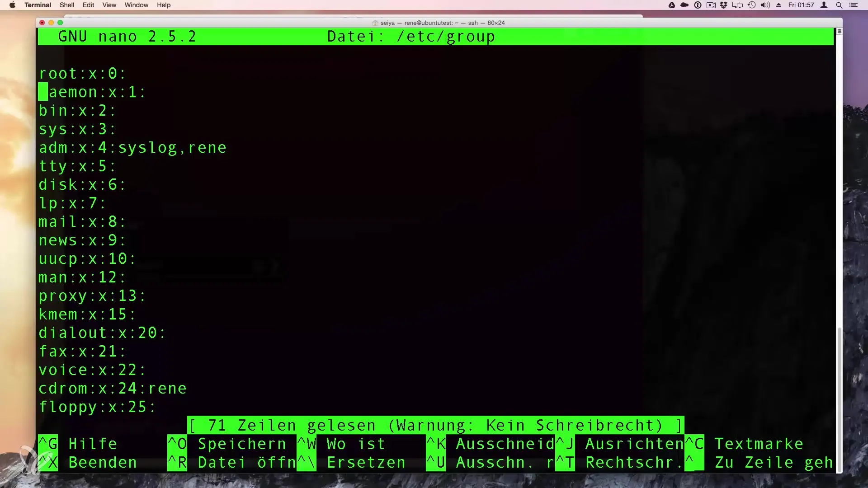Click the split pane button above scrollbar

[839, 31]
